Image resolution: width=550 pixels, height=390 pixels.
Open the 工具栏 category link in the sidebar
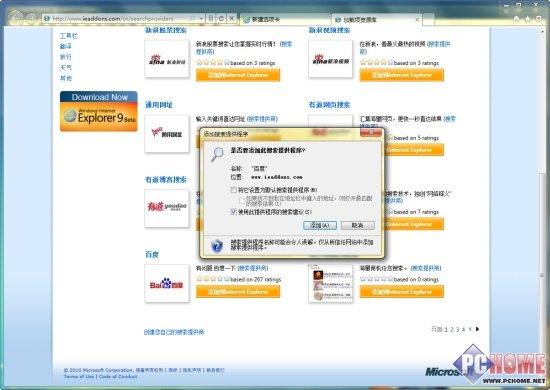coord(68,36)
